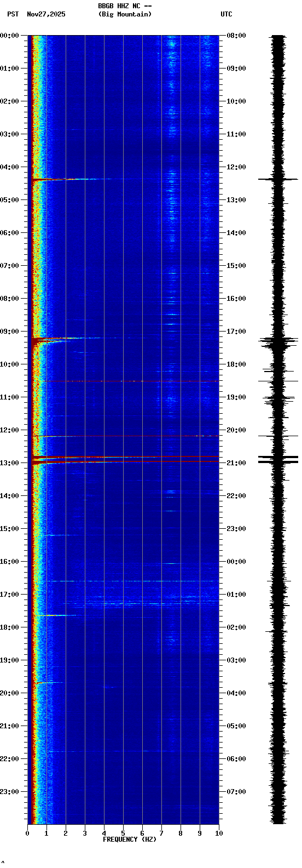Click the UTC '02:00' time label
This screenshot has width=302, height=868.
pyautogui.click(x=236, y=627)
